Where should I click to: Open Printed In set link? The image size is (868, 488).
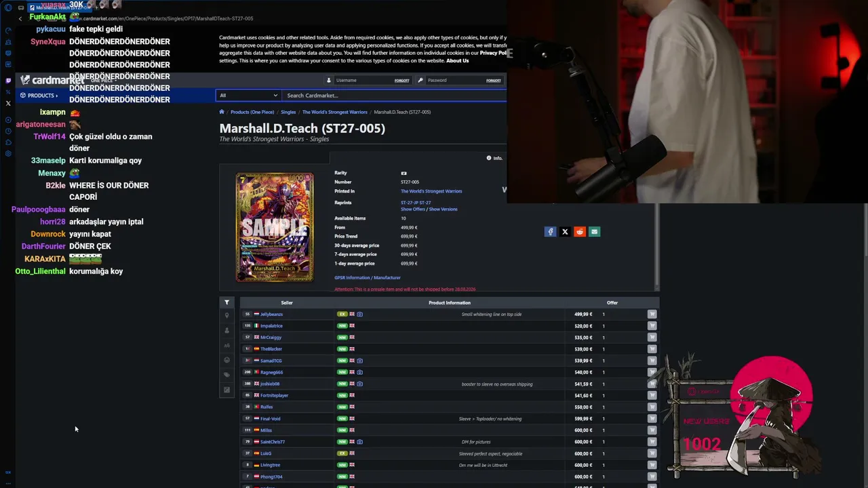click(431, 191)
